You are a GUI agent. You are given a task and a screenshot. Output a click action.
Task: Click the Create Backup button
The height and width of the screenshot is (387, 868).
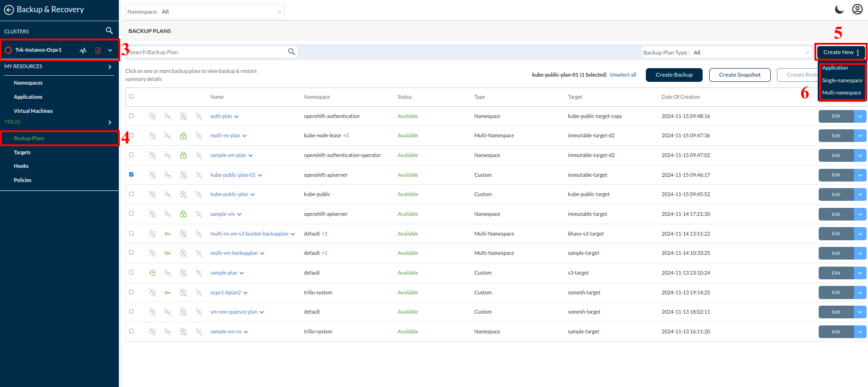(x=674, y=75)
